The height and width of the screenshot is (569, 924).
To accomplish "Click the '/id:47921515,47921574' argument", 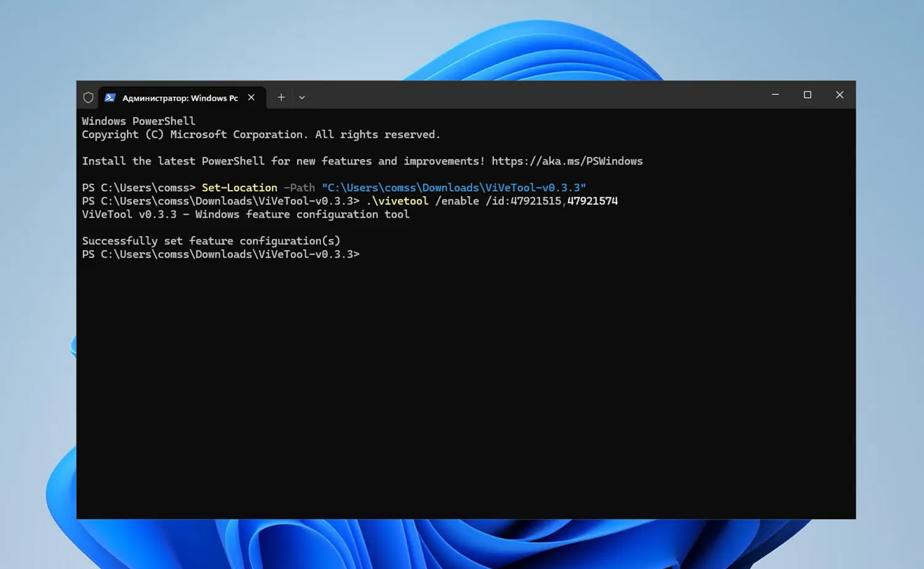I will pyautogui.click(x=551, y=201).
